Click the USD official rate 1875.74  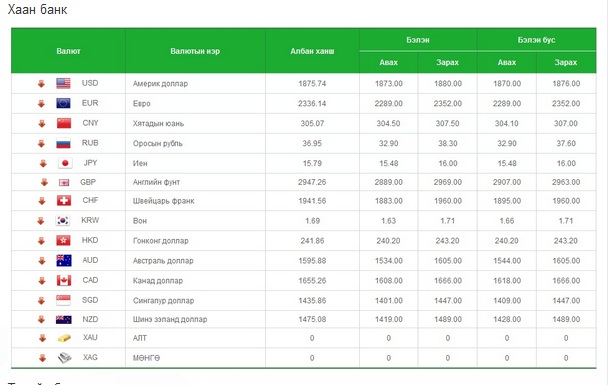click(312, 84)
